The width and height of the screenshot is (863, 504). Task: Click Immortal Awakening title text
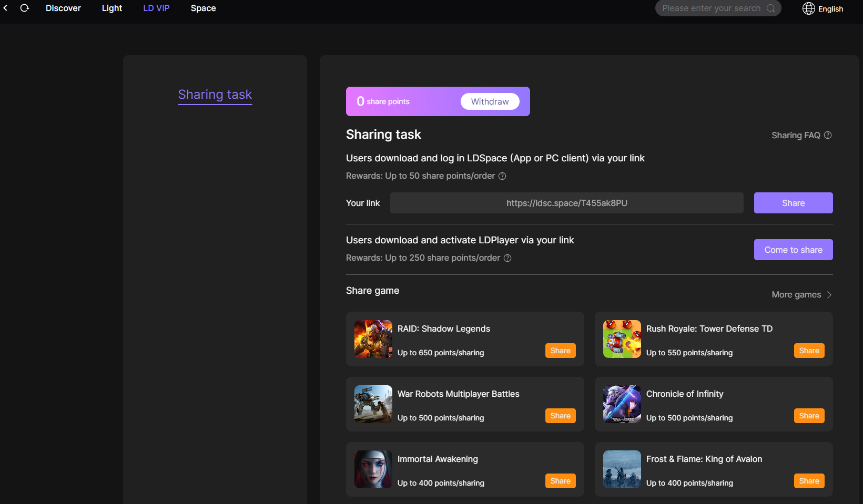pos(438,459)
